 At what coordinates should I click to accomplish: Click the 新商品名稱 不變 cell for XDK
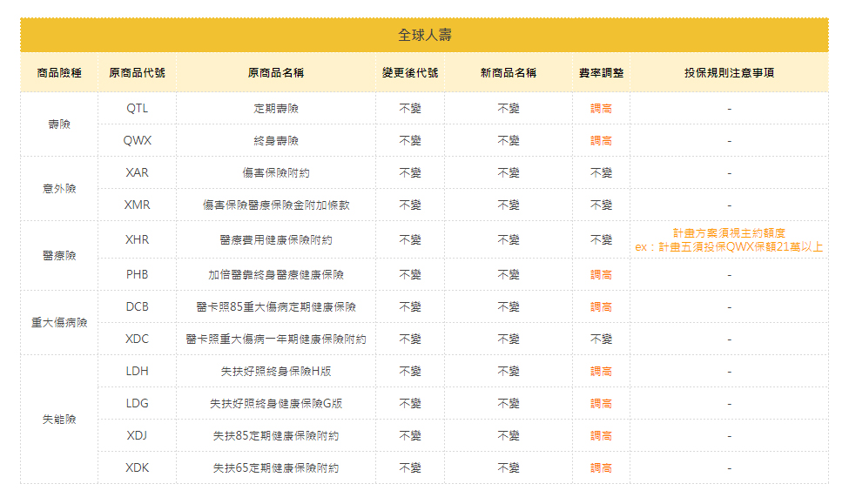509,467
